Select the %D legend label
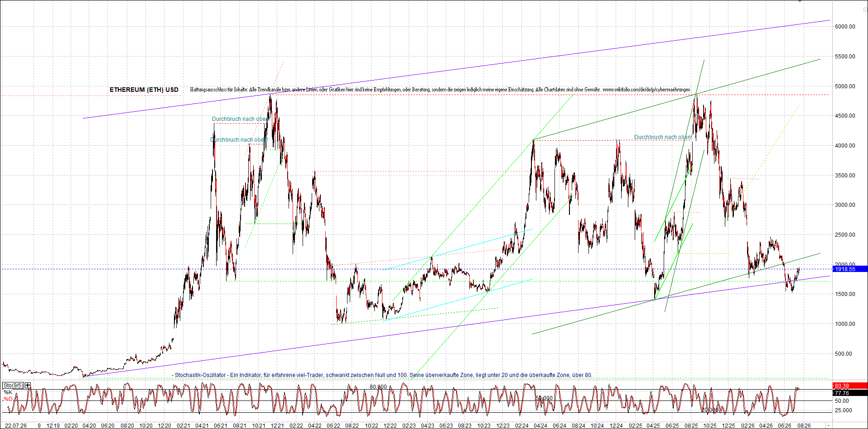 coord(8,399)
